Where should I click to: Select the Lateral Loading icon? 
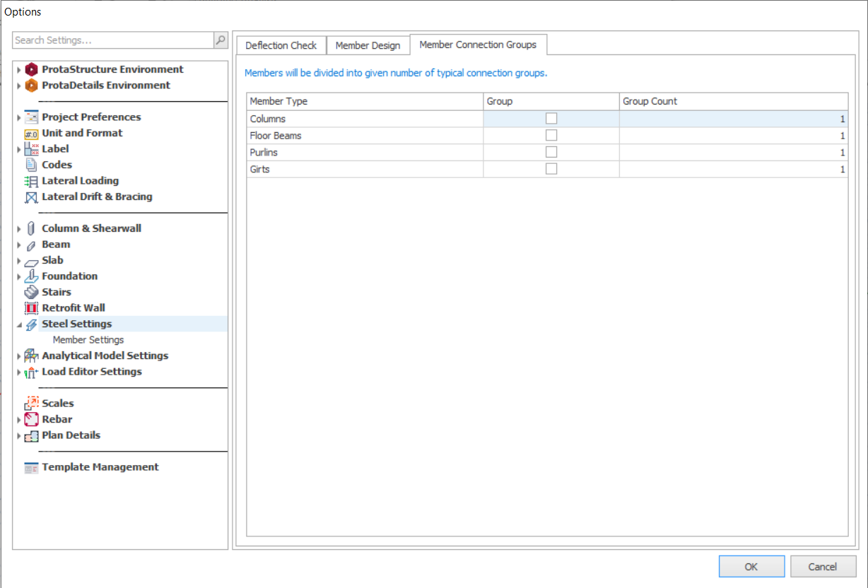coord(31,180)
